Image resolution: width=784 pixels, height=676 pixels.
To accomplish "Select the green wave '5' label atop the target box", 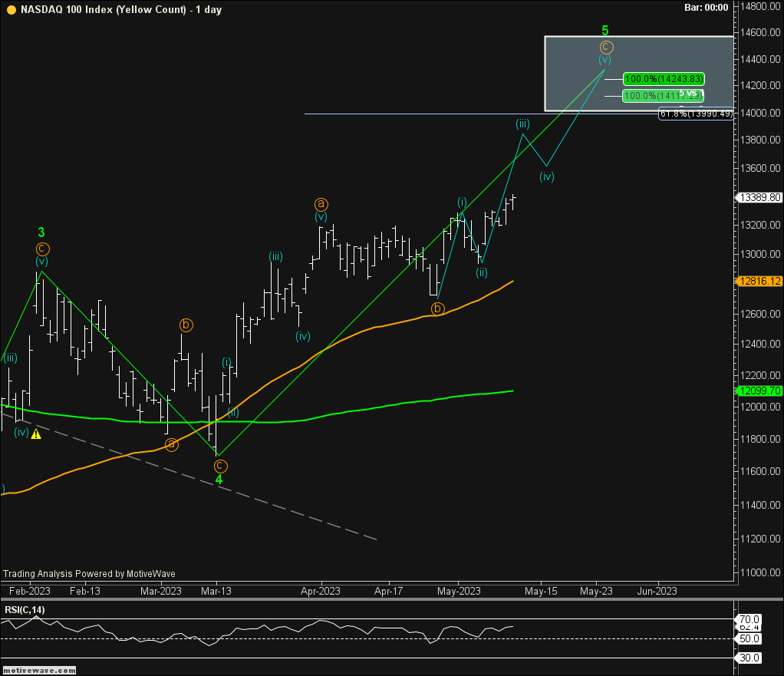I will 605,31.
